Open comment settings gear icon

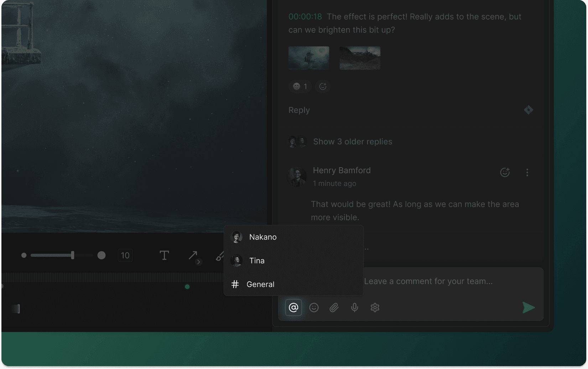click(x=375, y=308)
